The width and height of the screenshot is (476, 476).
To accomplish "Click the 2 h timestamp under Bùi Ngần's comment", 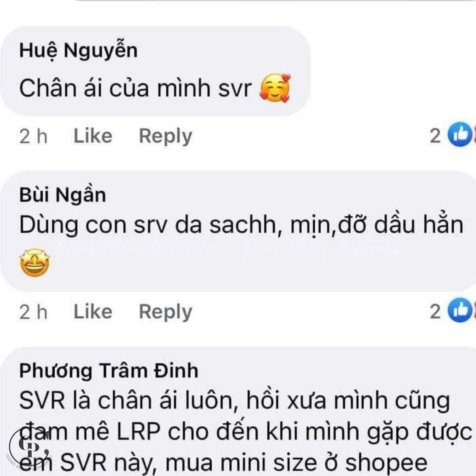I will click(33, 312).
